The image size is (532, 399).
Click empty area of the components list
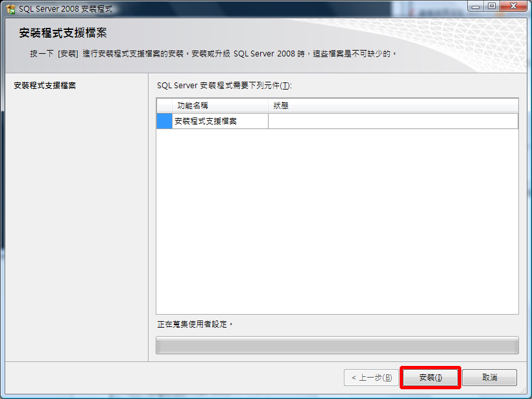click(x=337, y=221)
